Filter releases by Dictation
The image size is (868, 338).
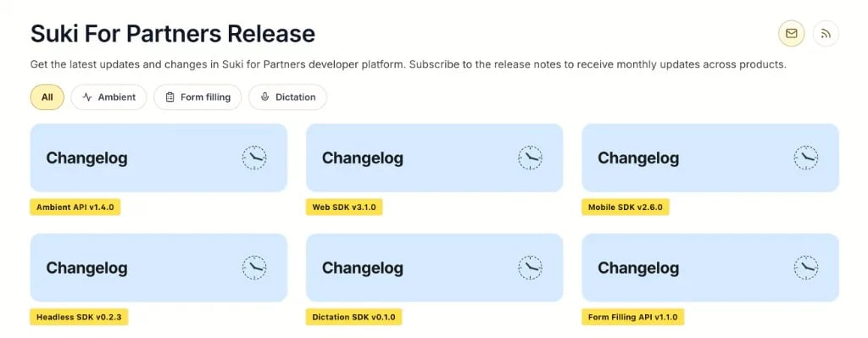287,97
